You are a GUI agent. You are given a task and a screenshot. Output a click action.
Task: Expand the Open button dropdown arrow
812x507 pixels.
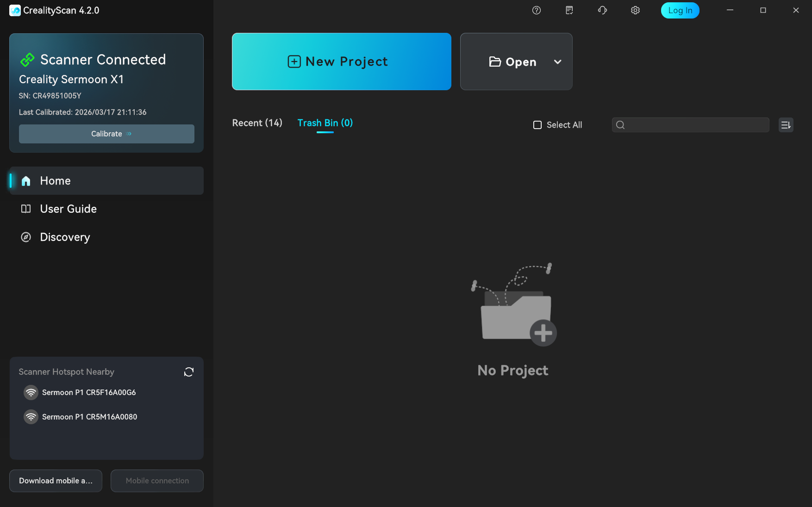point(558,62)
